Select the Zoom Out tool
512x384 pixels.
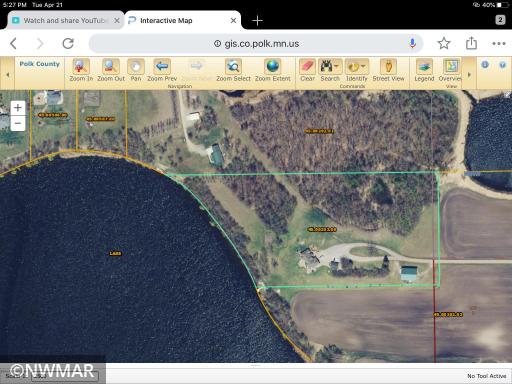(111, 70)
